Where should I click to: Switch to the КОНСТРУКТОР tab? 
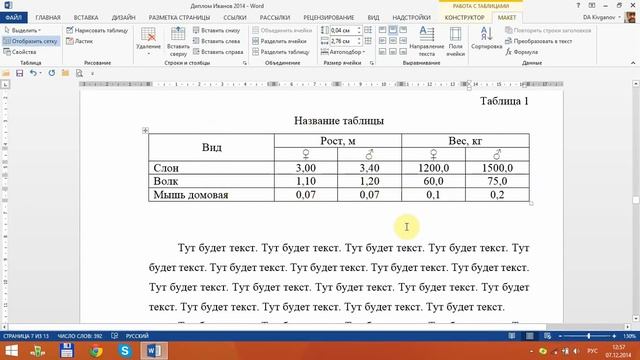click(464, 18)
